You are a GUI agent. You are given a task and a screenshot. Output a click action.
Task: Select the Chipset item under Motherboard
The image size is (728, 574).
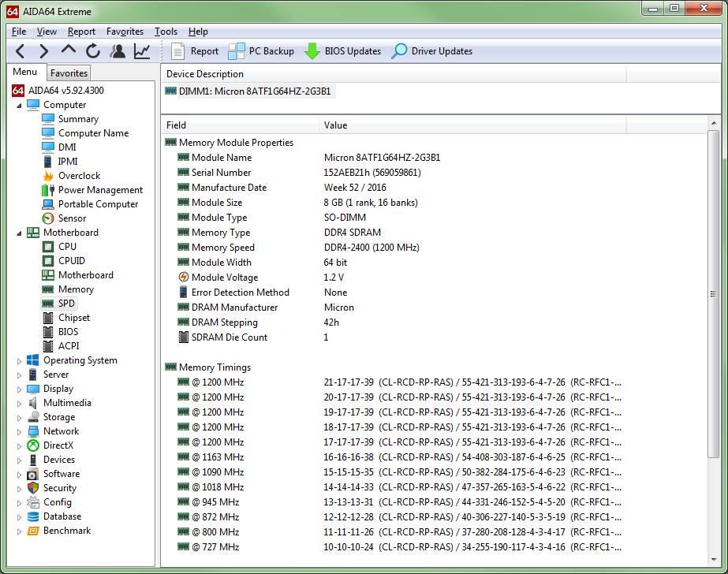[74, 318]
